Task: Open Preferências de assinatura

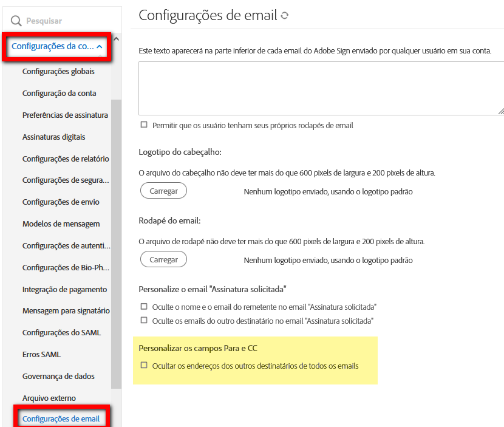Action: 65,114
